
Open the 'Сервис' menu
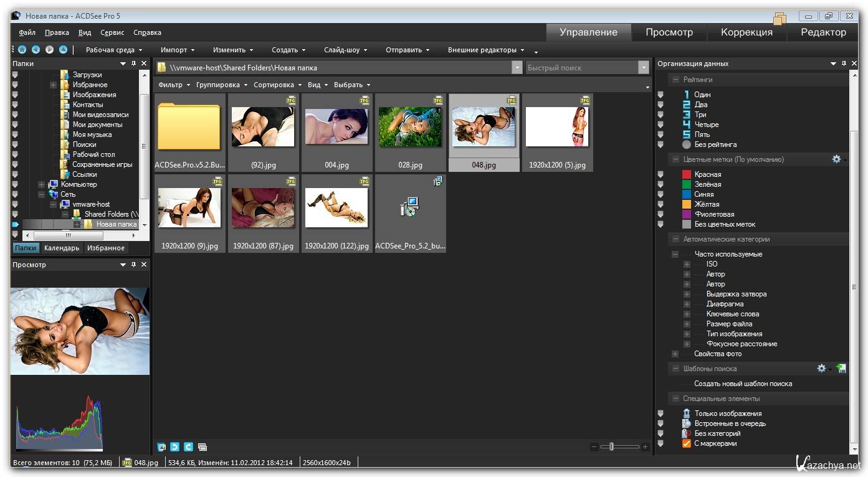pyautogui.click(x=112, y=32)
